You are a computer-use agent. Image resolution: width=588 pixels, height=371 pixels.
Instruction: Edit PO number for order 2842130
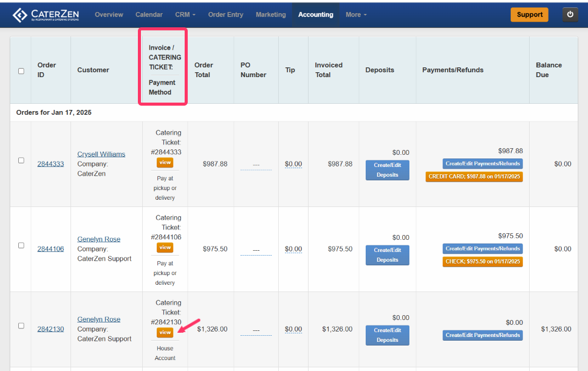point(256,330)
